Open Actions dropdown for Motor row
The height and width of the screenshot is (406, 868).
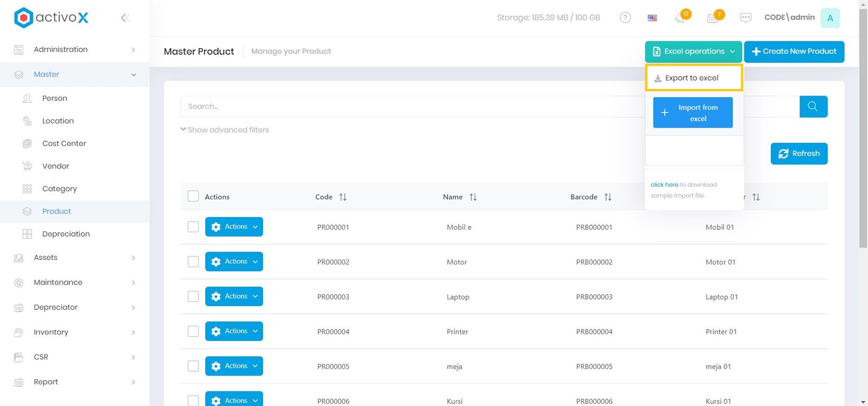pos(234,262)
